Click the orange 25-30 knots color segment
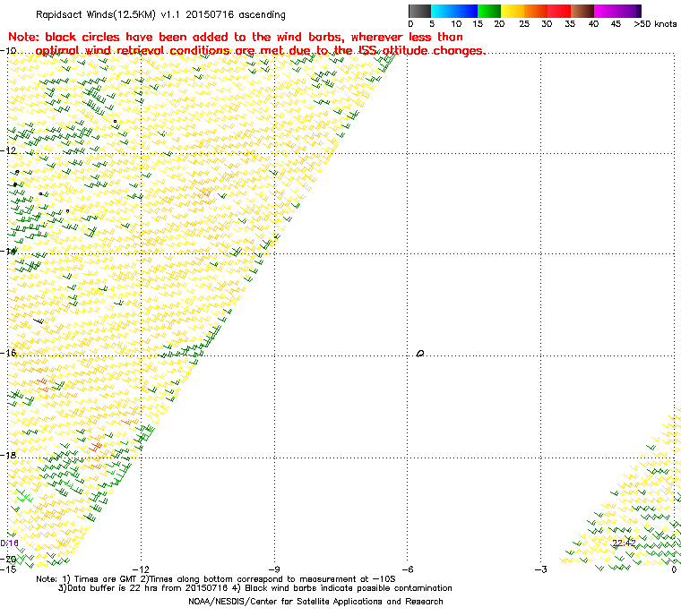This screenshot has width=681, height=616. point(536,11)
